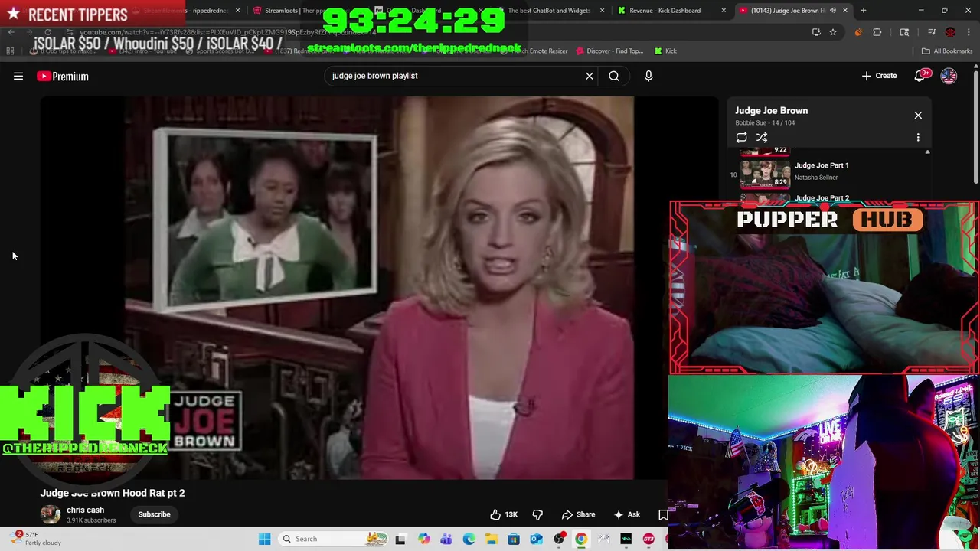980x551 pixels.
Task: Like the video with 13K likes
Action: (x=504, y=514)
